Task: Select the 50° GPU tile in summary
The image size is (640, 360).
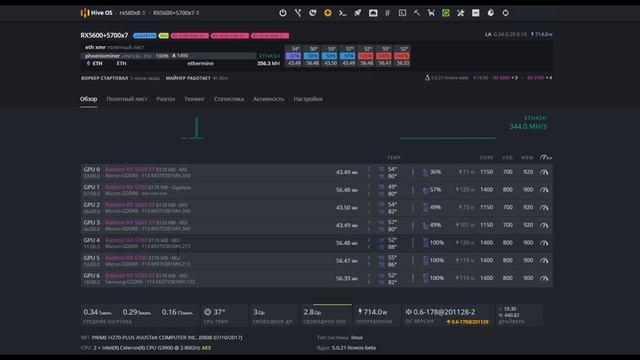Action: [x=312, y=56]
